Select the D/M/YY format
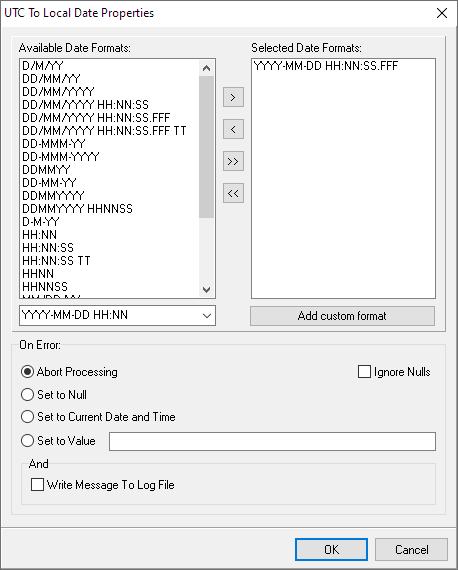 (43, 66)
